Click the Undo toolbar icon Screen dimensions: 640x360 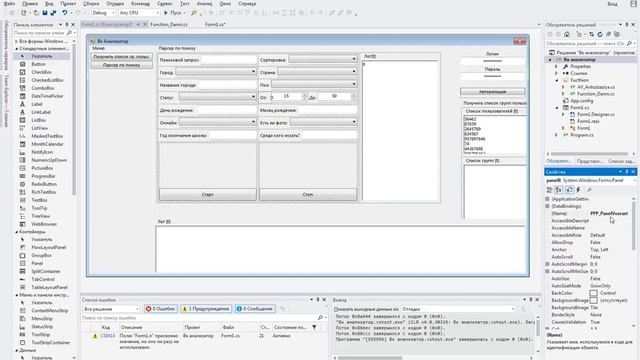point(64,13)
